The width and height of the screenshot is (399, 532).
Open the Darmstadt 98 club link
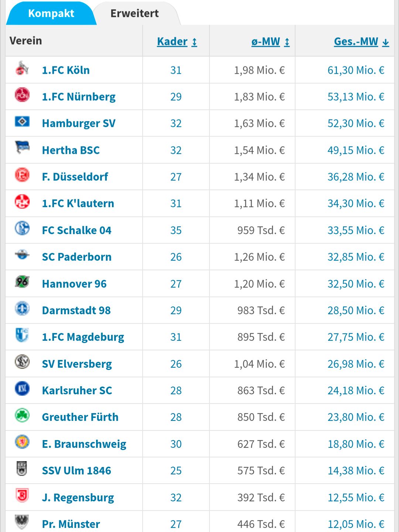tap(76, 310)
